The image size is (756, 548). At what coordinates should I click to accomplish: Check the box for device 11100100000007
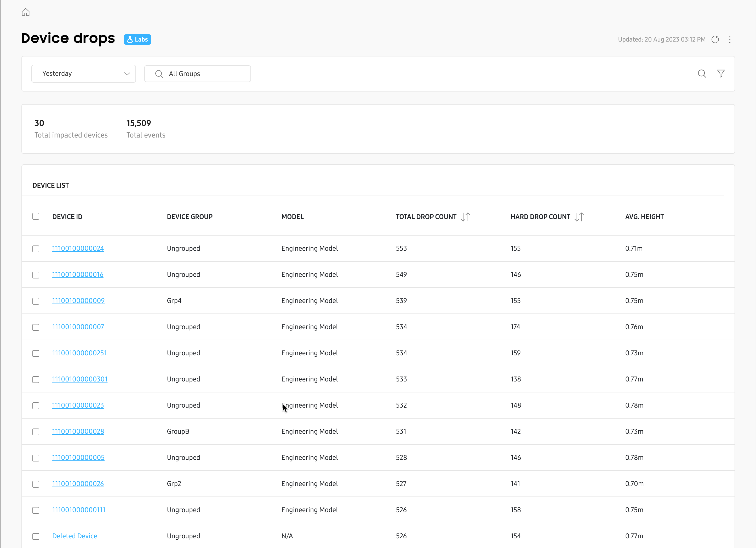36,327
